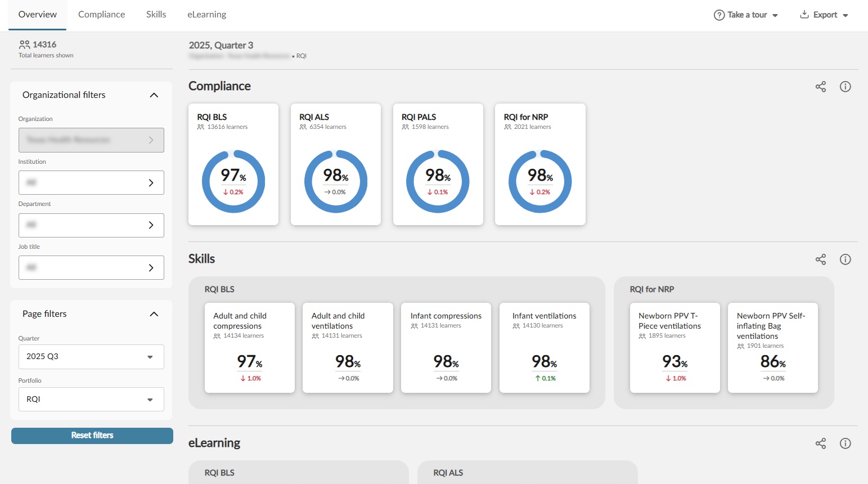
Task: Switch to the Compliance tab
Action: [x=101, y=15]
